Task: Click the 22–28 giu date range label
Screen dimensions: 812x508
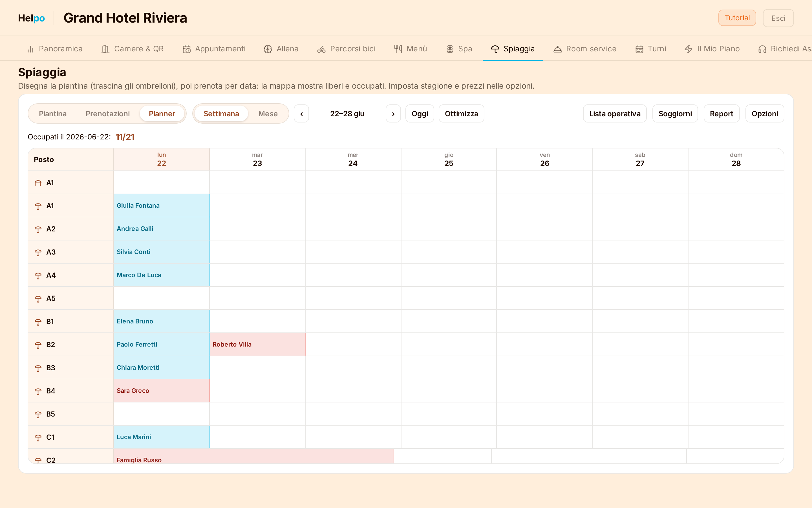Action: (347, 113)
